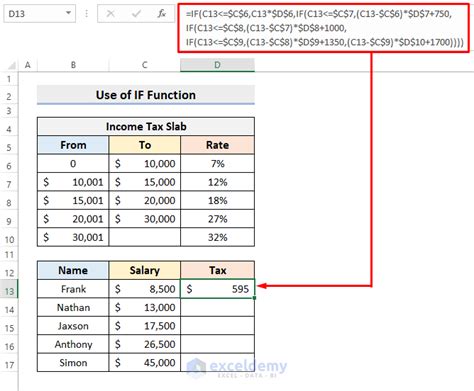Image resolution: width=474 pixels, height=391 pixels.
Task: Select the From cell containing 0
Action: (x=73, y=164)
